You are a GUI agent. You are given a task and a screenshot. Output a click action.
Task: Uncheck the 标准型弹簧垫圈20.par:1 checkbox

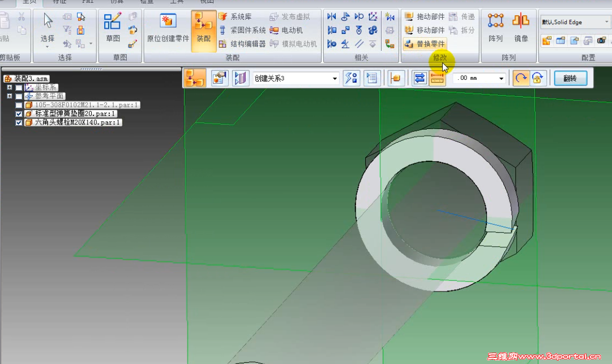pos(19,114)
